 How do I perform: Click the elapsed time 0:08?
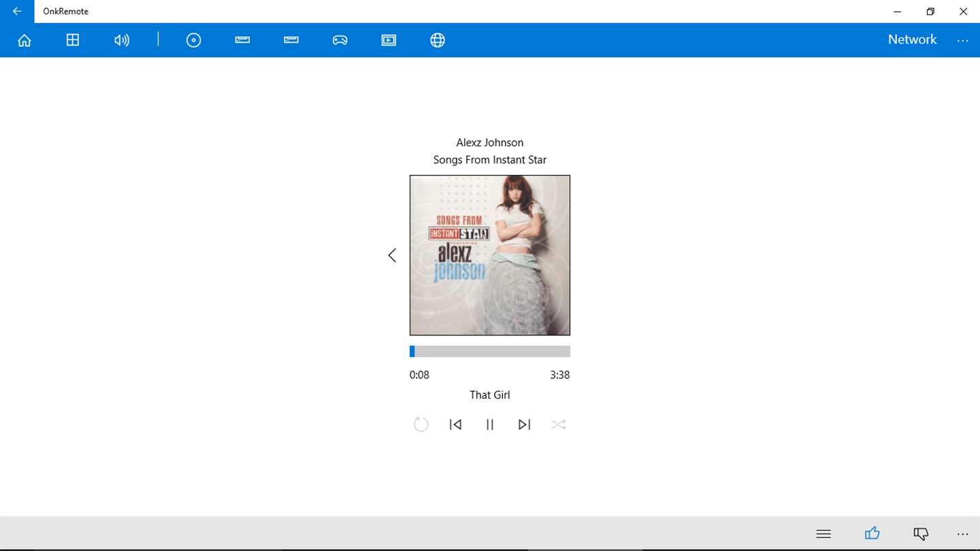tap(419, 375)
